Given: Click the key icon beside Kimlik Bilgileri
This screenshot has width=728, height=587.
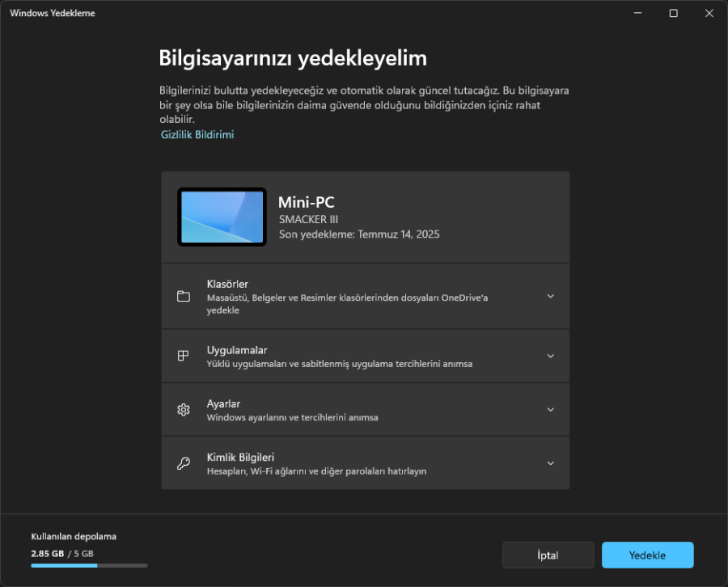Looking at the screenshot, I should click(184, 462).
